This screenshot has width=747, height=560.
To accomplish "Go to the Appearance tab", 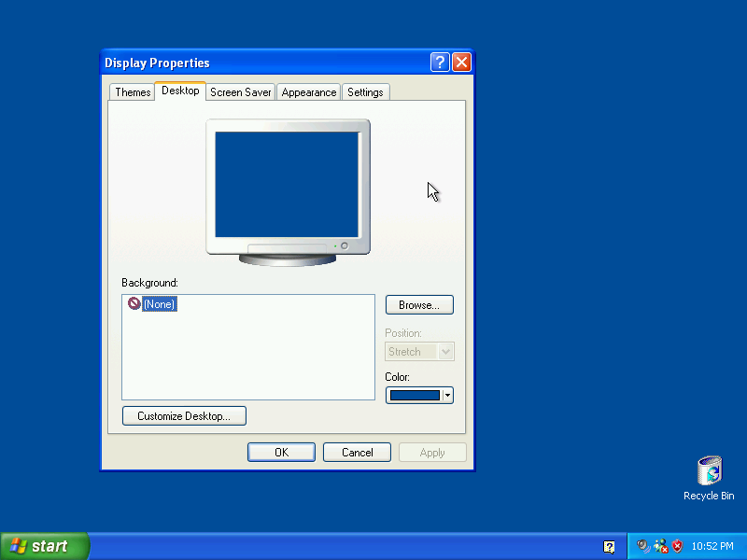I will 309,92.
